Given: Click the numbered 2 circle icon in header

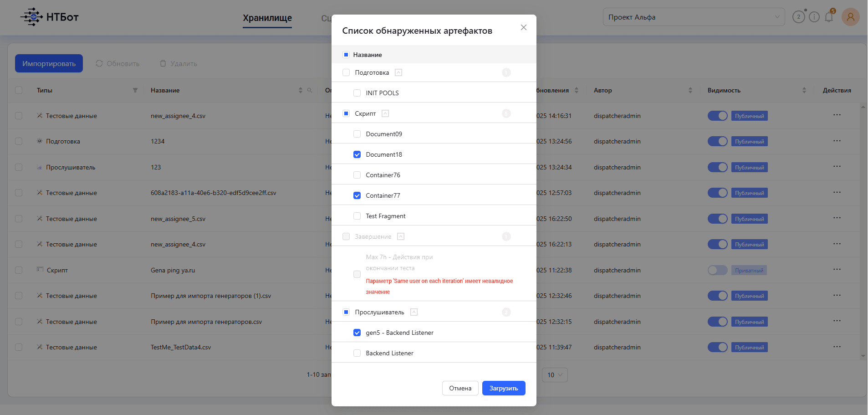Looking at the screenshot, I should (x=798, y=17).
